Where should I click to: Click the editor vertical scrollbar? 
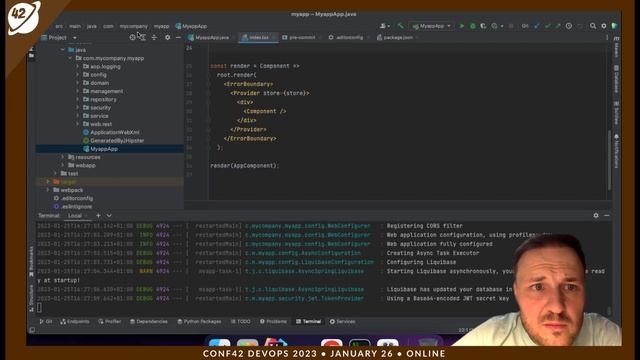click(609, 160)
